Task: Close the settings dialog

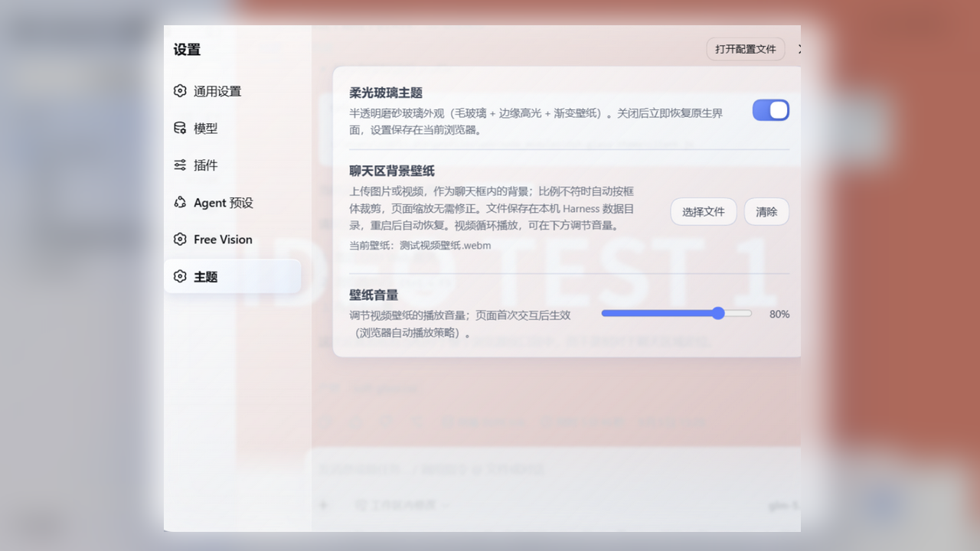Action: (799, 49)
